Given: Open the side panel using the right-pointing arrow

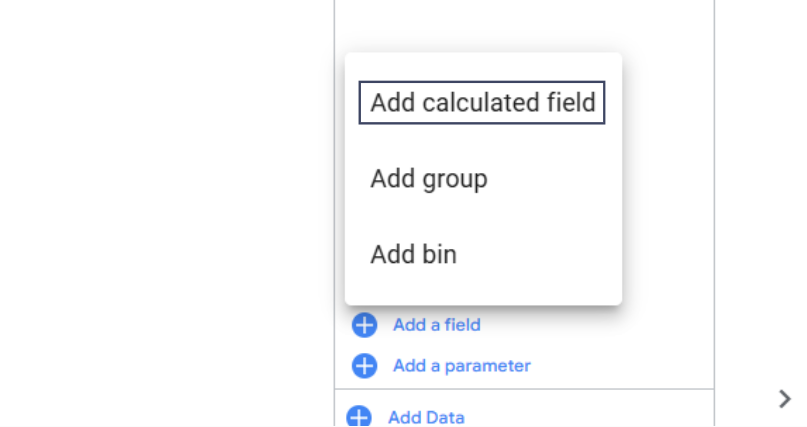Looking at the screenshot, I should [784, 399].
